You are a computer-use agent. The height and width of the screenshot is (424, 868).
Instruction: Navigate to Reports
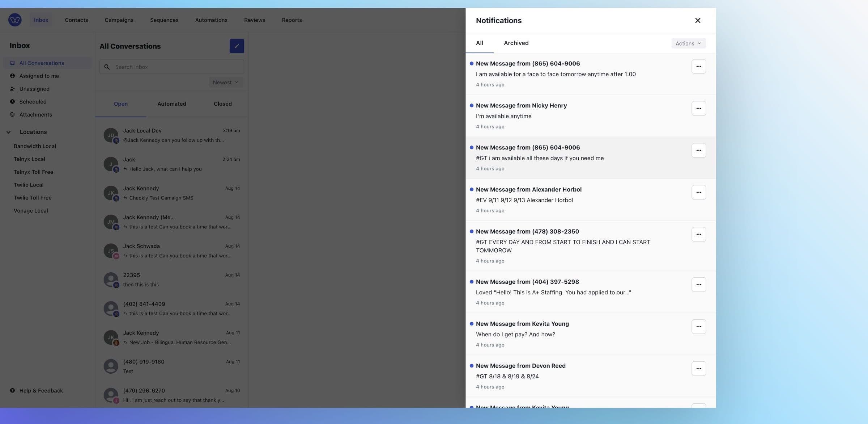click(292, 20)
